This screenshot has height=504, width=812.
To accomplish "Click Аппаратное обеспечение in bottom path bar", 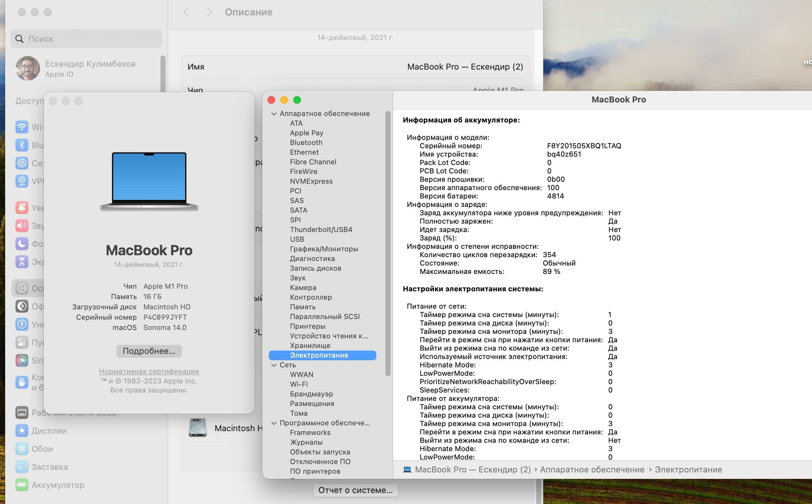I will point(592,469).
